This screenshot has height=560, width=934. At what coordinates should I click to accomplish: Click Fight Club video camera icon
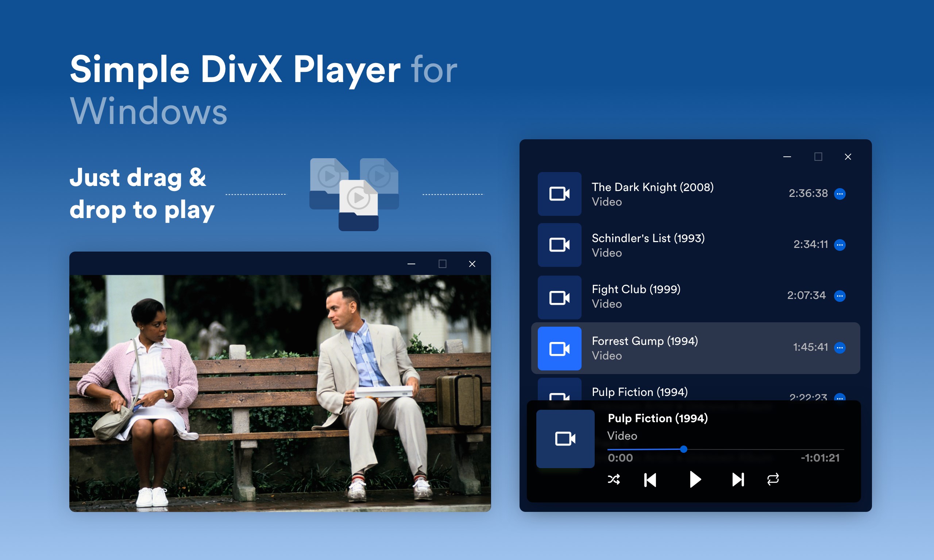[559, 297]
